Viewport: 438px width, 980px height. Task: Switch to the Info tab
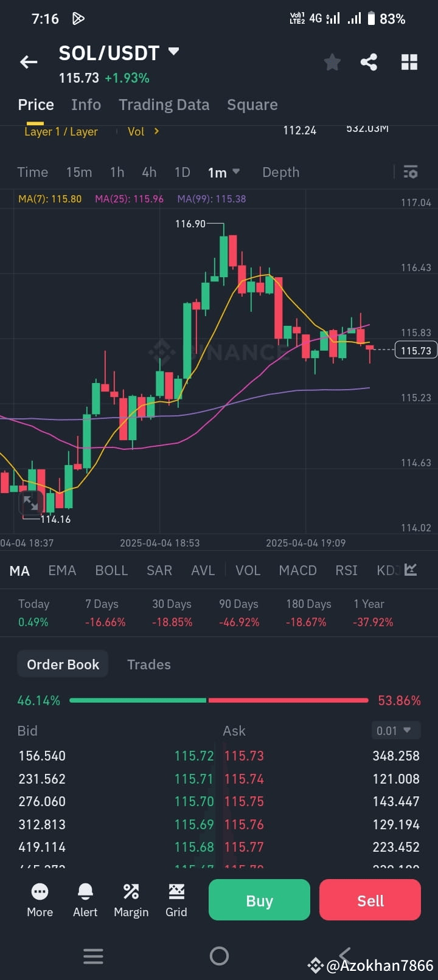(x=86, y=105)
